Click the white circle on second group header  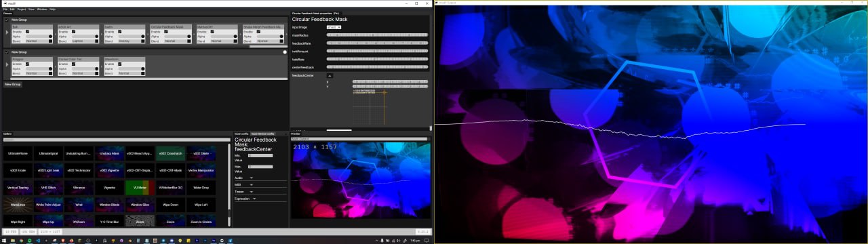click(x=285, y=52)
